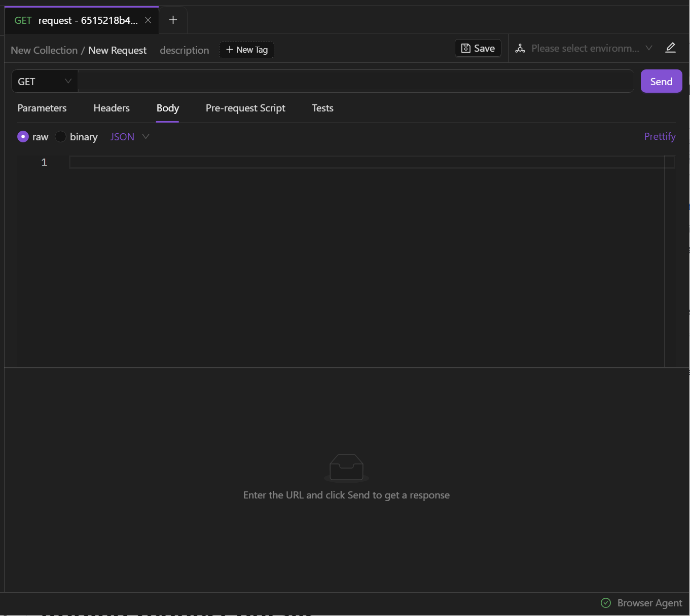Click the New Request name
This screenshot has width=690, height=616.
pos(117,50)
